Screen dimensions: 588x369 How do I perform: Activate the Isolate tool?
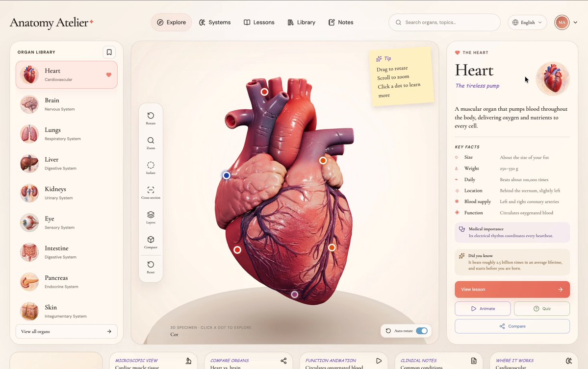151,168
